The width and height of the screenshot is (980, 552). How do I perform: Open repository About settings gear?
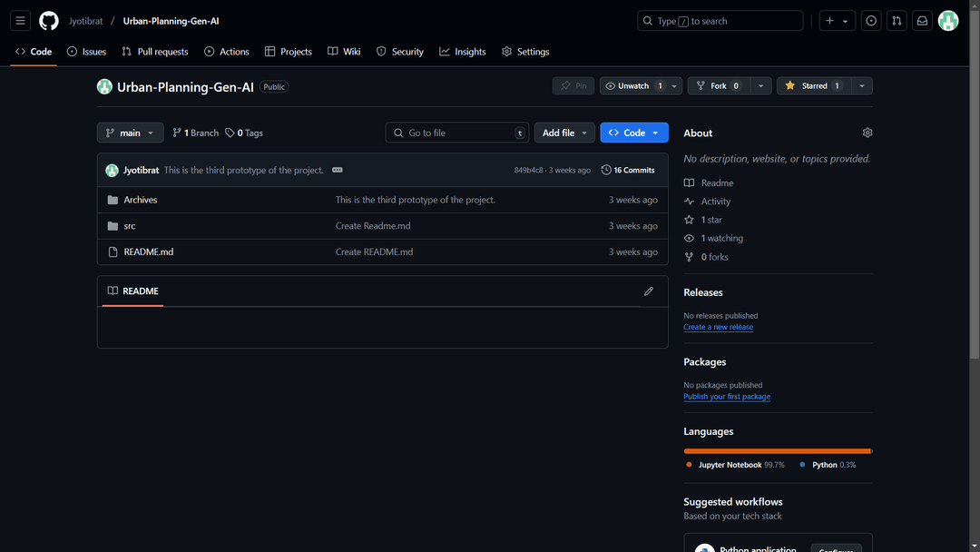(x=867, y=133)
